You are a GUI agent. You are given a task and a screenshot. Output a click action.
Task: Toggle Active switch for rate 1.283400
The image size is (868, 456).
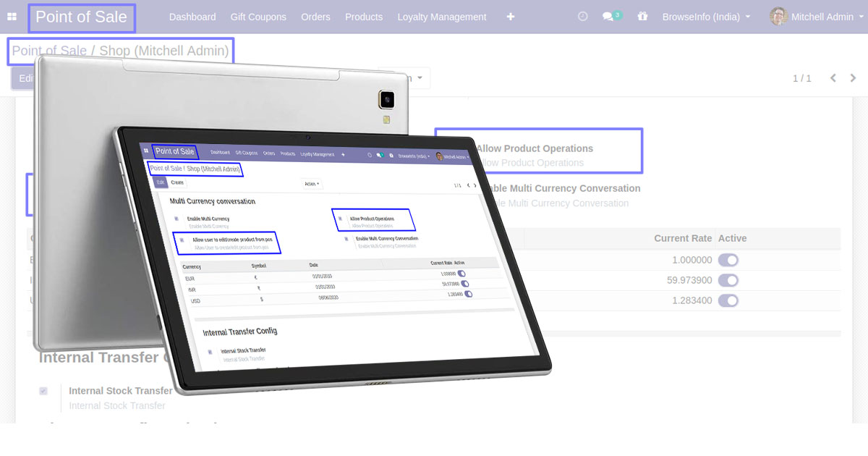pos(728,300)
